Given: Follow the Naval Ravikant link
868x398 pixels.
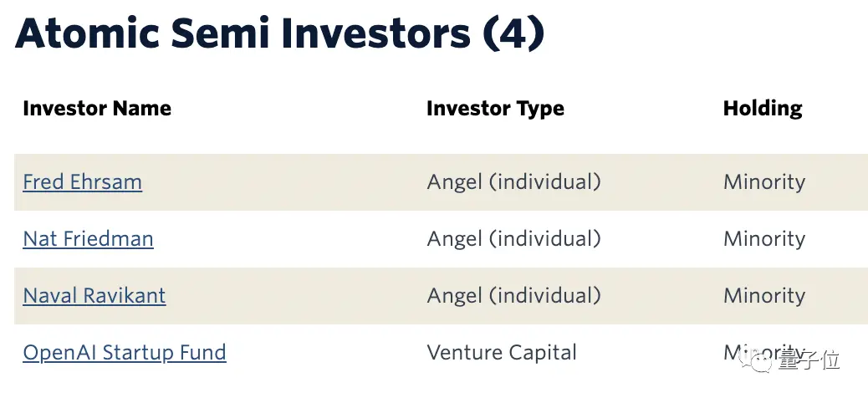Looking at the screenshot, I should click(94, 296).
